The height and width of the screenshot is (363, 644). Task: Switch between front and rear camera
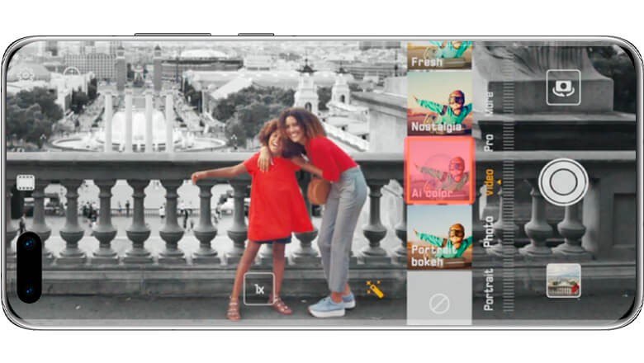click(563, 87)
